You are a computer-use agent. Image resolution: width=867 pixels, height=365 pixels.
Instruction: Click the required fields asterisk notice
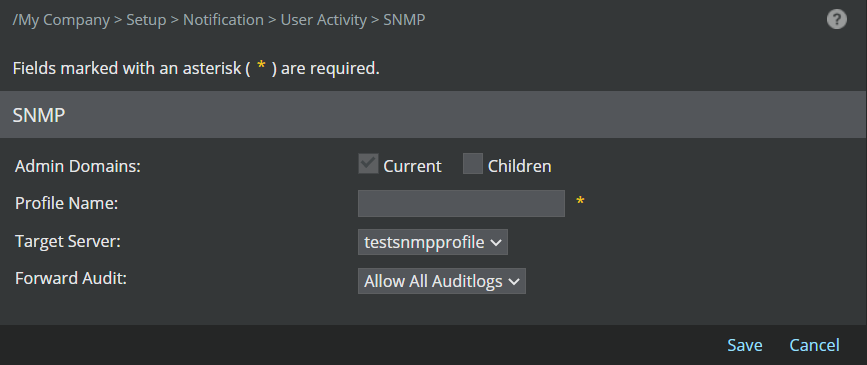196,69
